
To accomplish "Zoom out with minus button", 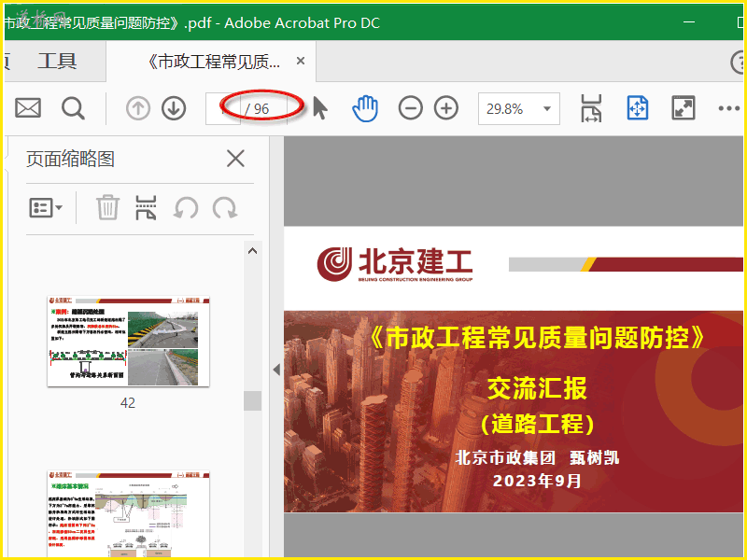I will point(411,108).
